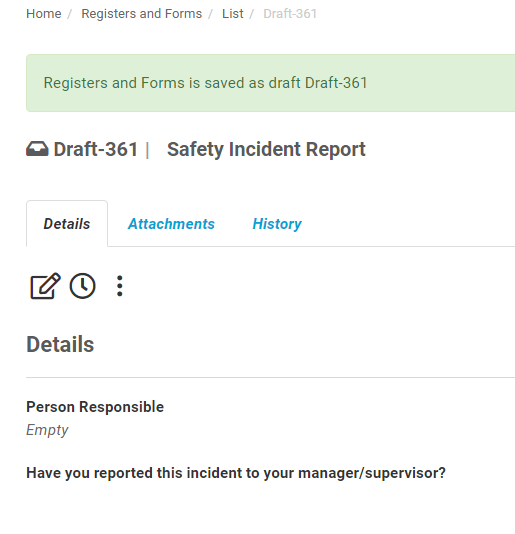Switch to the Attachments tab
Viewport: 515px width, 534px height.
(171, 224)
